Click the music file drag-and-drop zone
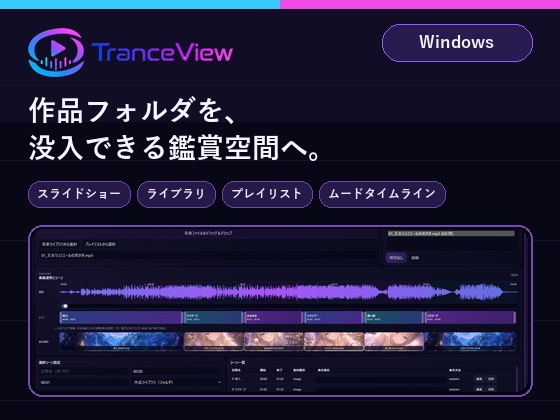 (x=208, y=233)
